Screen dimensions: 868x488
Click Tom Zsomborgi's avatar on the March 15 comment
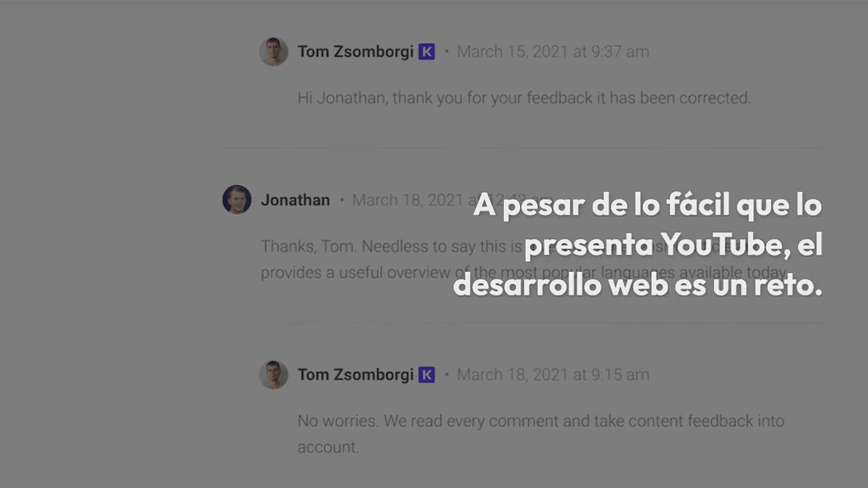click(x=274, y=52)
